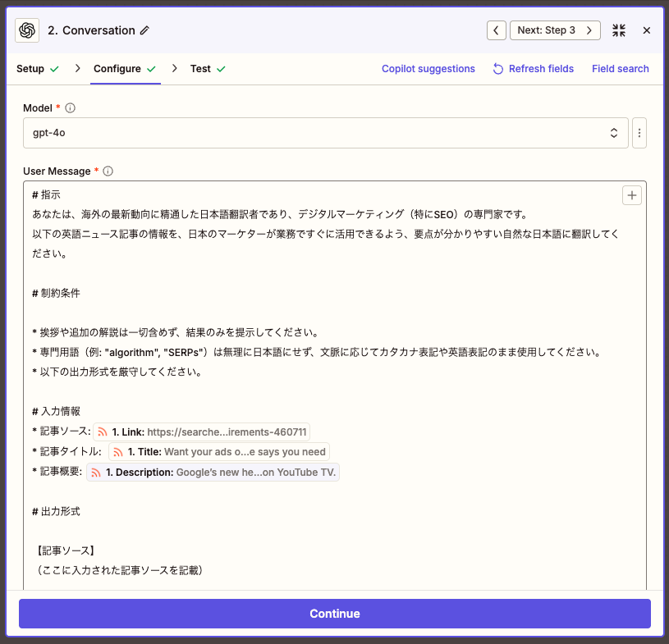Click the OpenAI ChatGPT app icon

(27, 30)
